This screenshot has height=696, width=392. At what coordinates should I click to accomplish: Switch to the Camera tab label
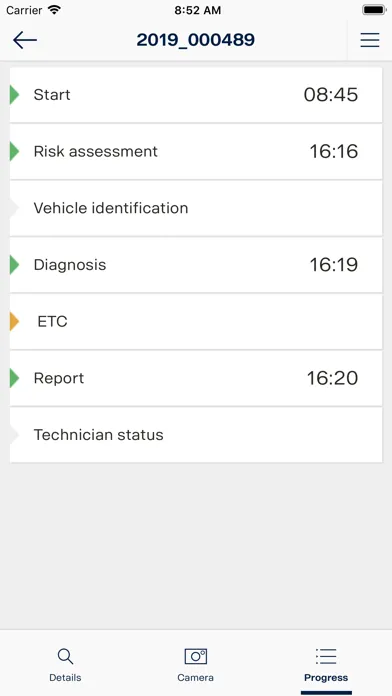(195, 678)
